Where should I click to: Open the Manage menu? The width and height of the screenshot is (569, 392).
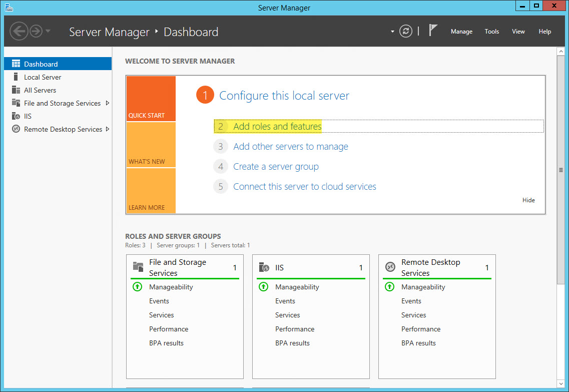461,31
